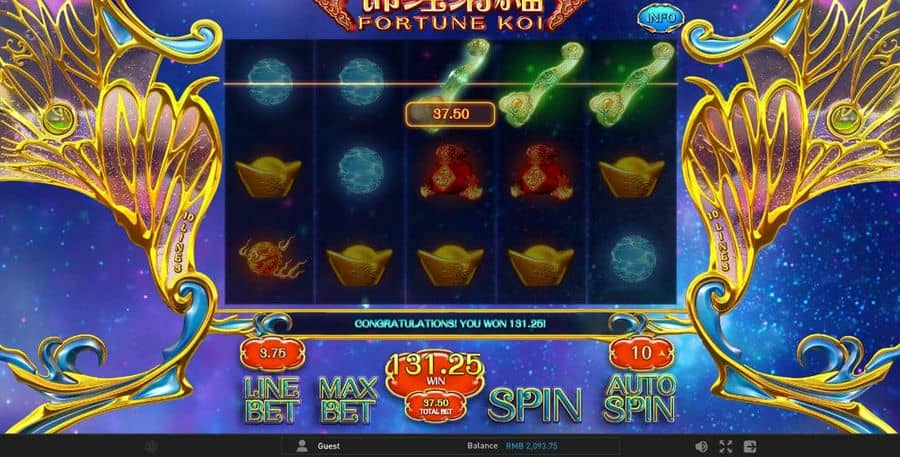Click the 131.25 WIN display
900x457 pixels.
coord(435,371)
